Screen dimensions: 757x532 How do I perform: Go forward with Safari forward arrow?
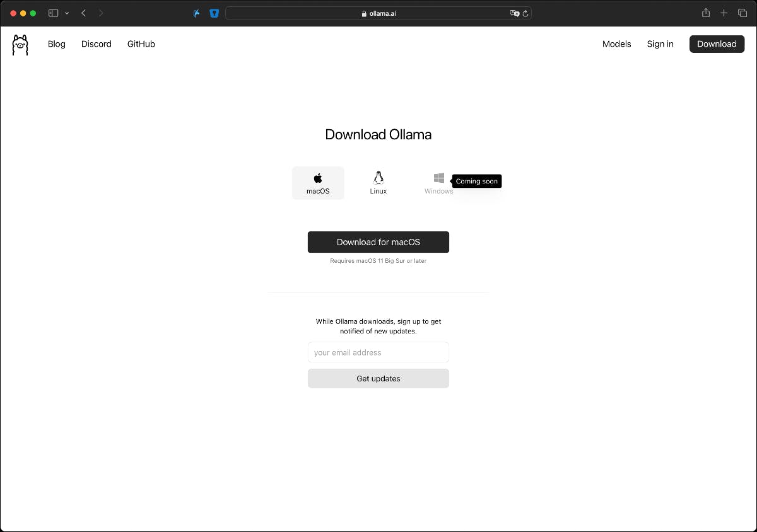coord(101,13)
